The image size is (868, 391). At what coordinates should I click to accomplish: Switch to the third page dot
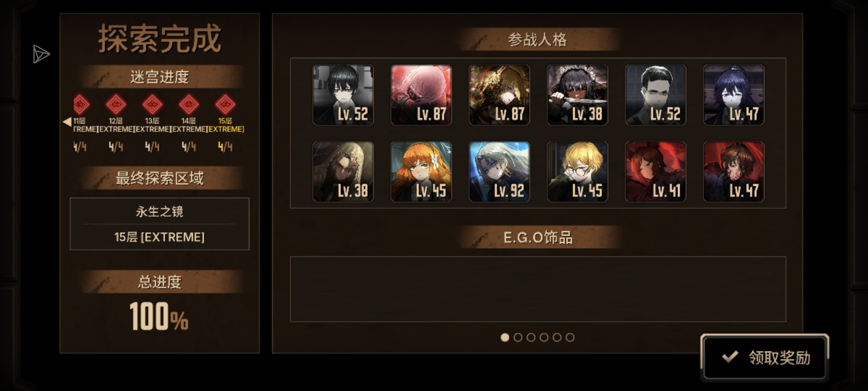tap(531, 337)
